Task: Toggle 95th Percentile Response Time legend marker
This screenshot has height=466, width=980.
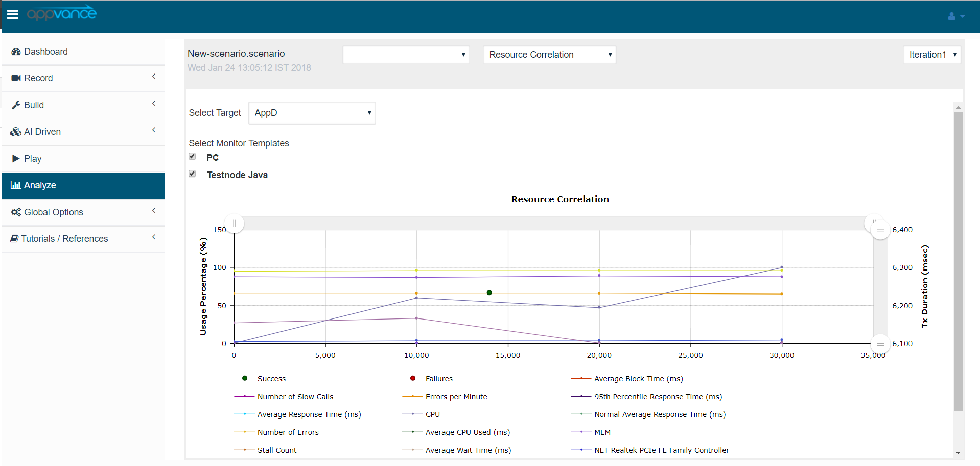Action: (x=581, y=396)
